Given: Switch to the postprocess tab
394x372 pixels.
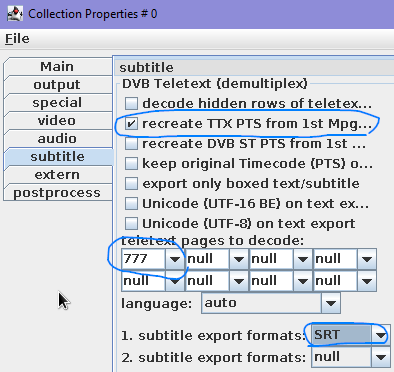Looking at the screenshot, I should click(x=57, y=193).
